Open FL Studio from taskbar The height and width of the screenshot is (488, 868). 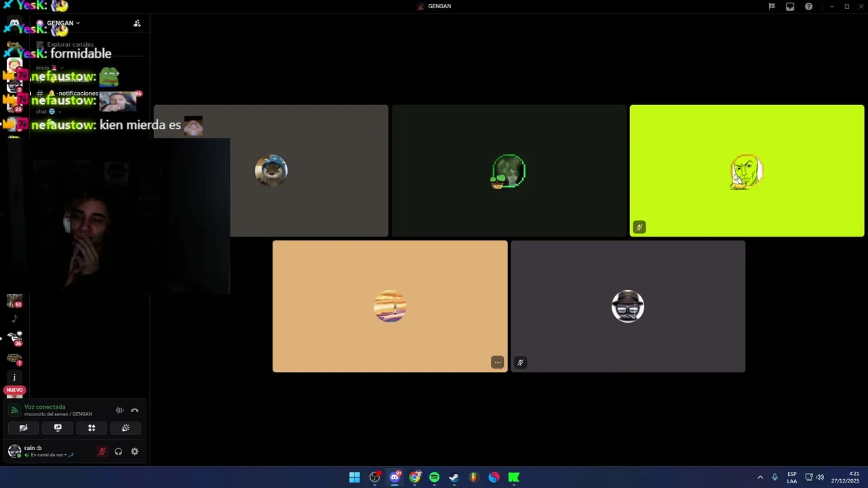point(474,477)
